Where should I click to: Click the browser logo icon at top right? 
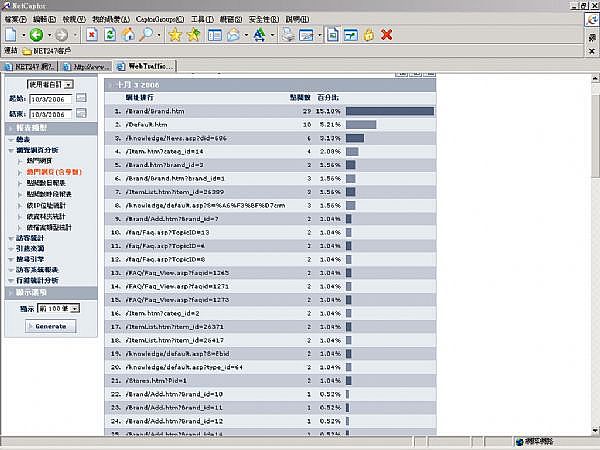point(592,20)
